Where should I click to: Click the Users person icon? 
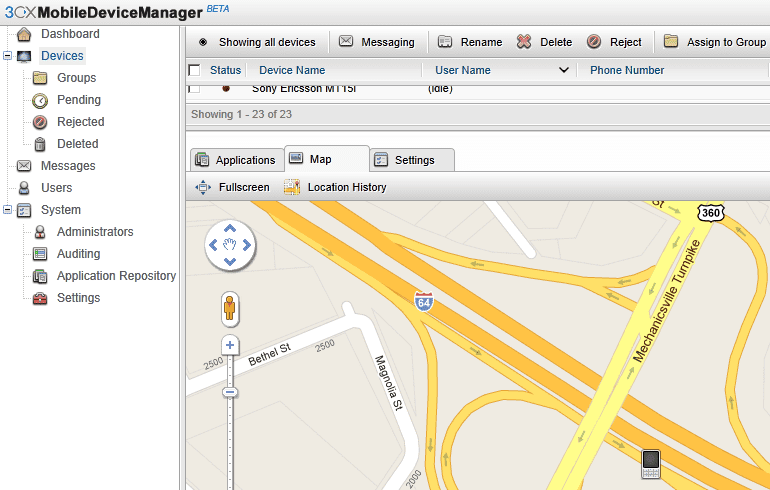click(24, 188)
